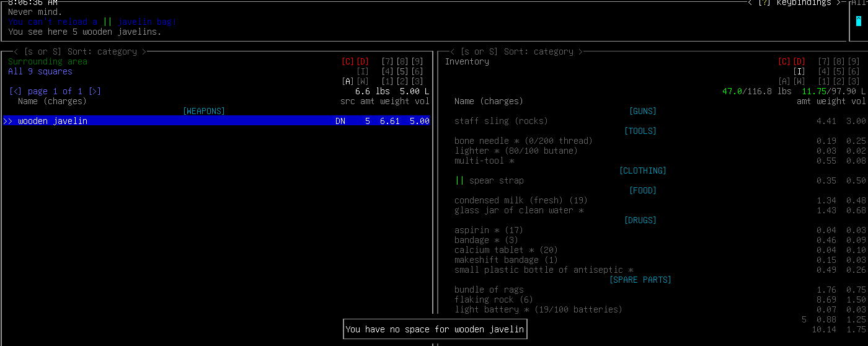Choose square [6] in left pane
Viewport: 868px width, 346px height.
[417, 71]
